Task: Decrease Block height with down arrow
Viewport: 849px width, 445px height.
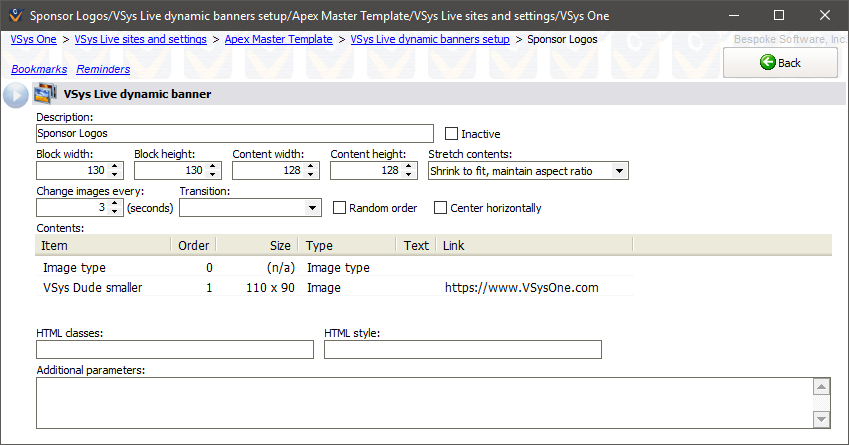Action: point(214,176)
